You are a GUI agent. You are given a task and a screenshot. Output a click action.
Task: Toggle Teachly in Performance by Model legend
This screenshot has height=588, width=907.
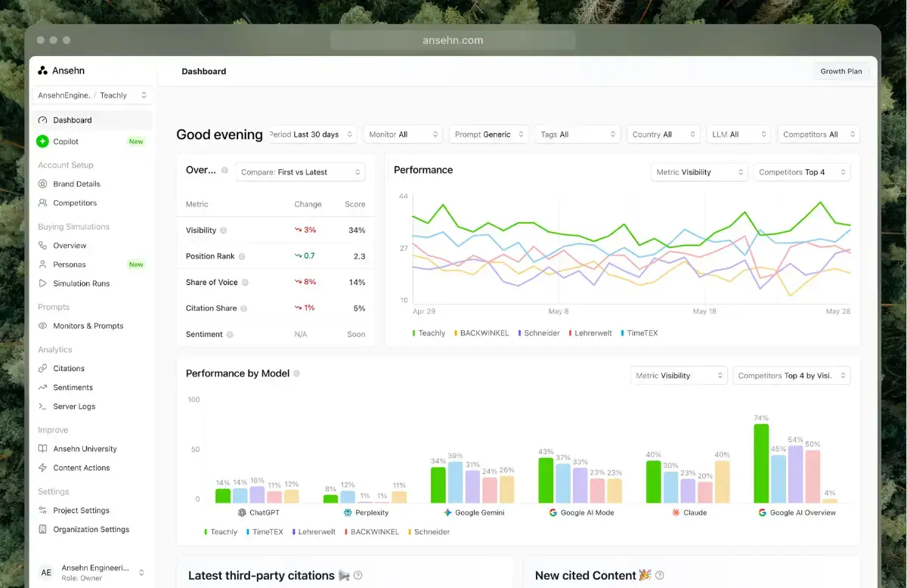pos(221,531)
